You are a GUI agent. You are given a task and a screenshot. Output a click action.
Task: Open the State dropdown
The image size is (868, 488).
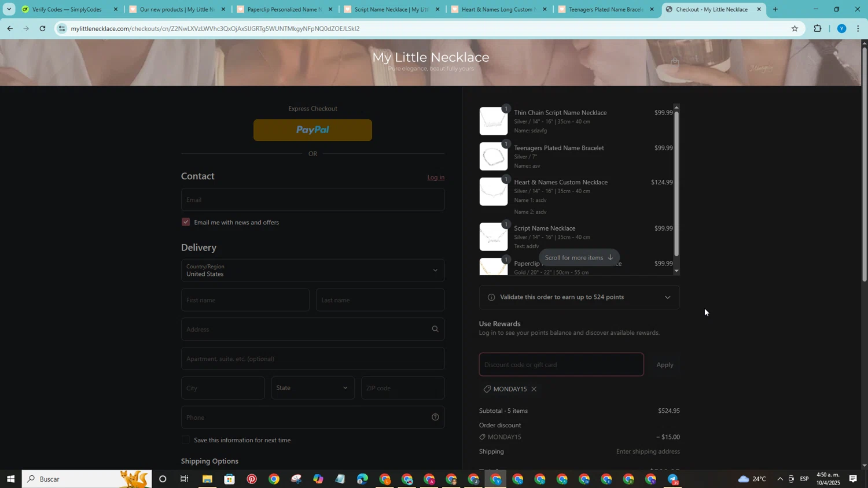[312, 388]
